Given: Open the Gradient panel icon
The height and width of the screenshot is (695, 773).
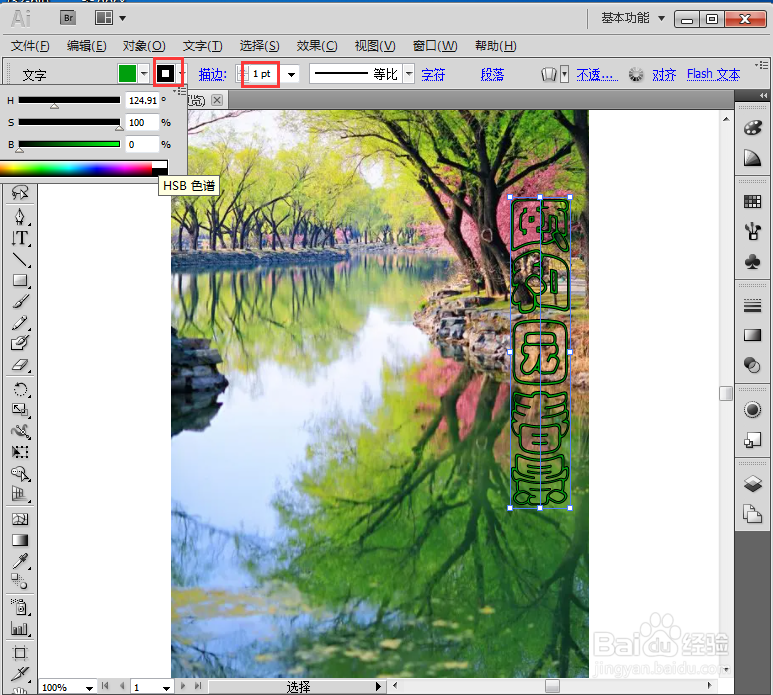Looking at the screenshot, I should point(752,335).
